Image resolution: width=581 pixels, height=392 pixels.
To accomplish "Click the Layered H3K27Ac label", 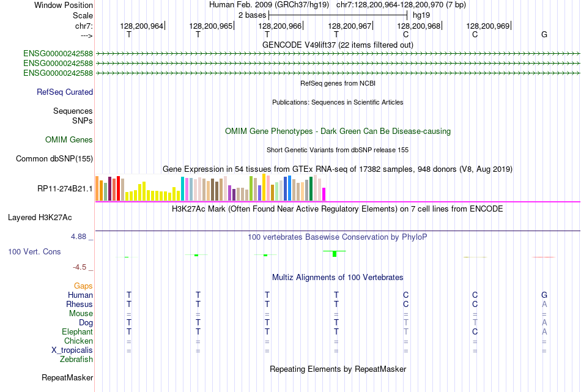I will point(40,218).
